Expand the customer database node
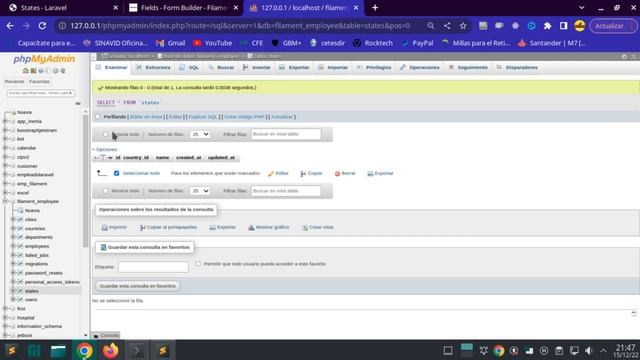 point(5,166)
